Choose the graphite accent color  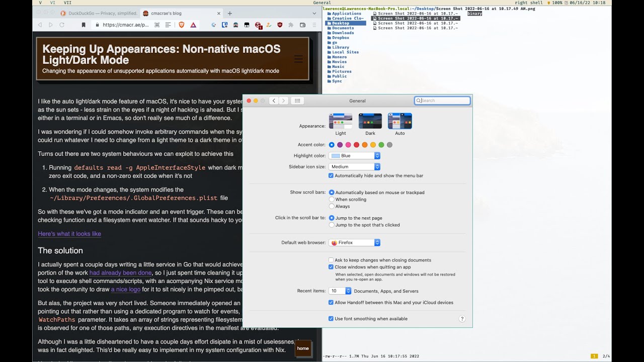(x=389, y=145)
